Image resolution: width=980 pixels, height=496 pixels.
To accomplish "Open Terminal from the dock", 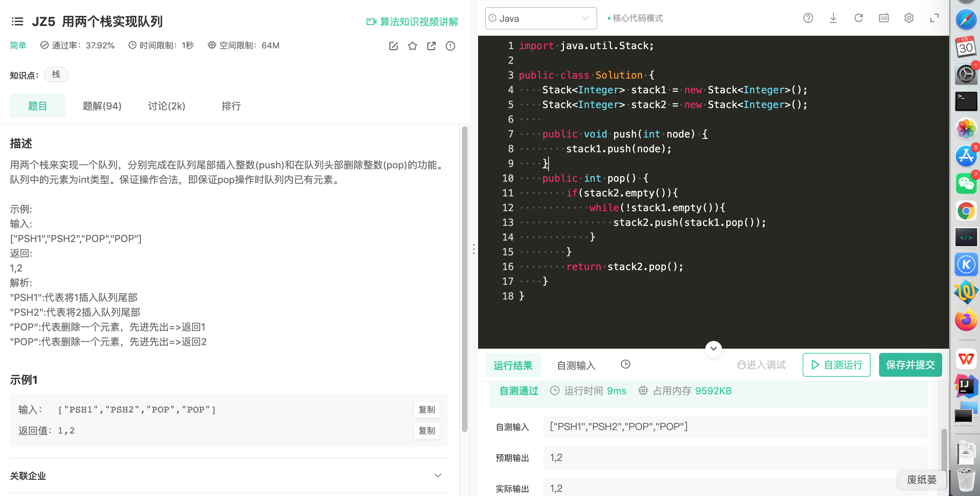I will 966,101.
